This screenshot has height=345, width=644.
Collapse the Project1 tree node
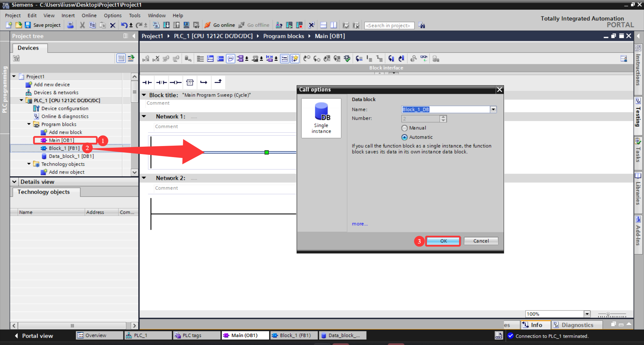click(x=14, y=76)
